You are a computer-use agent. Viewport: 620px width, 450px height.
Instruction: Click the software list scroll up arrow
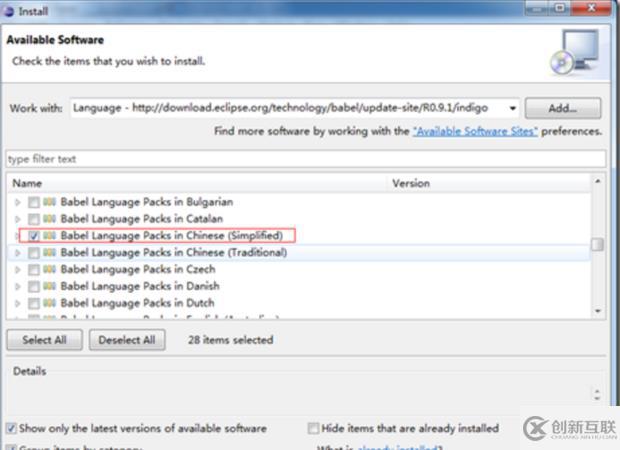[597, 181]
